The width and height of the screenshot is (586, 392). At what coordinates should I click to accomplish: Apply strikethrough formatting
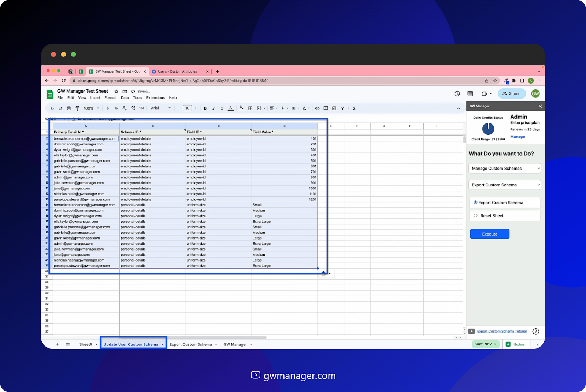pyautogui.click(x=222, y=108)
